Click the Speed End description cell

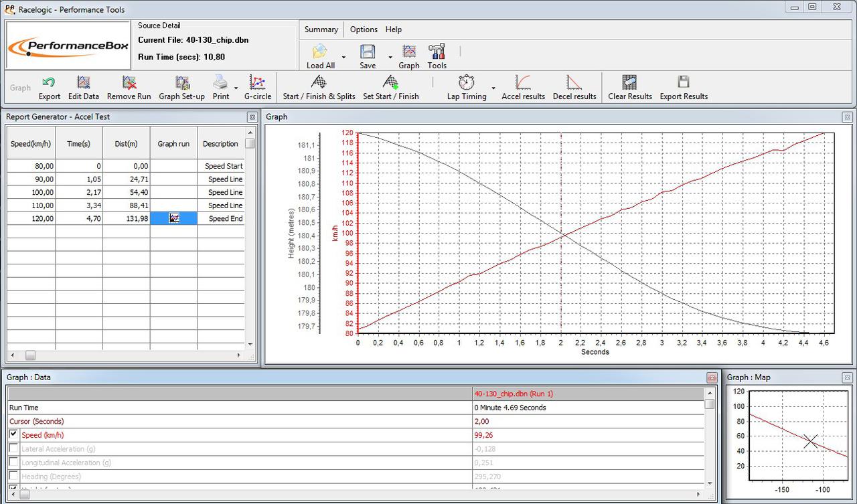click(x=221, y=218)
